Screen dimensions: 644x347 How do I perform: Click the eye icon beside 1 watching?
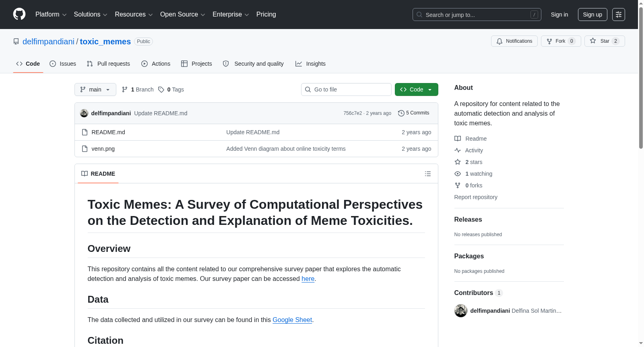[458, 174]
